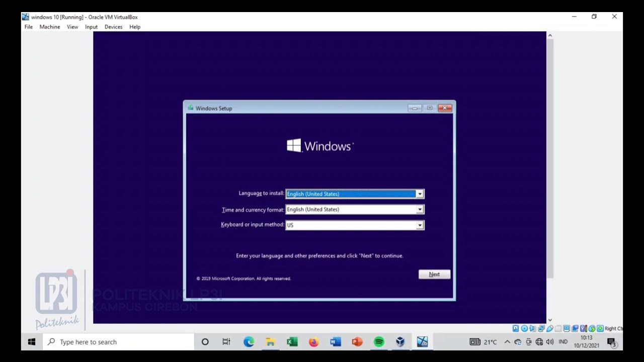Open the View menu
The height and width of the screenshot is (362, 644).
pyautogui.click(x=72, y=27)
